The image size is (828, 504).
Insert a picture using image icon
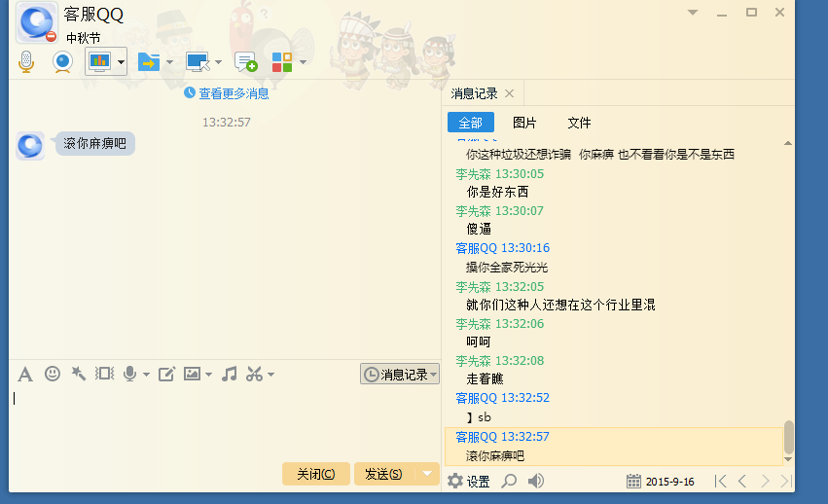coord(192,374)
